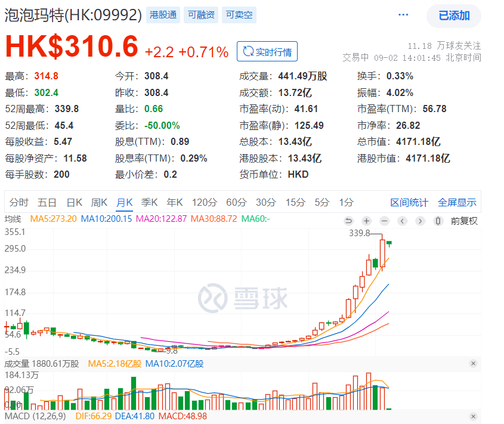Click the DIF:66.29 indicator value
The image size is (504, 424).
point(94,416)
